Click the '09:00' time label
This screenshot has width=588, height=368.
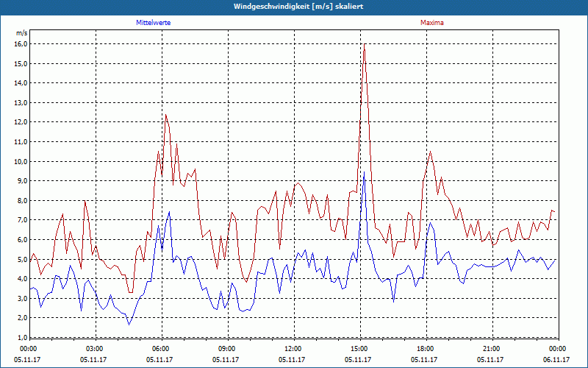226,349
